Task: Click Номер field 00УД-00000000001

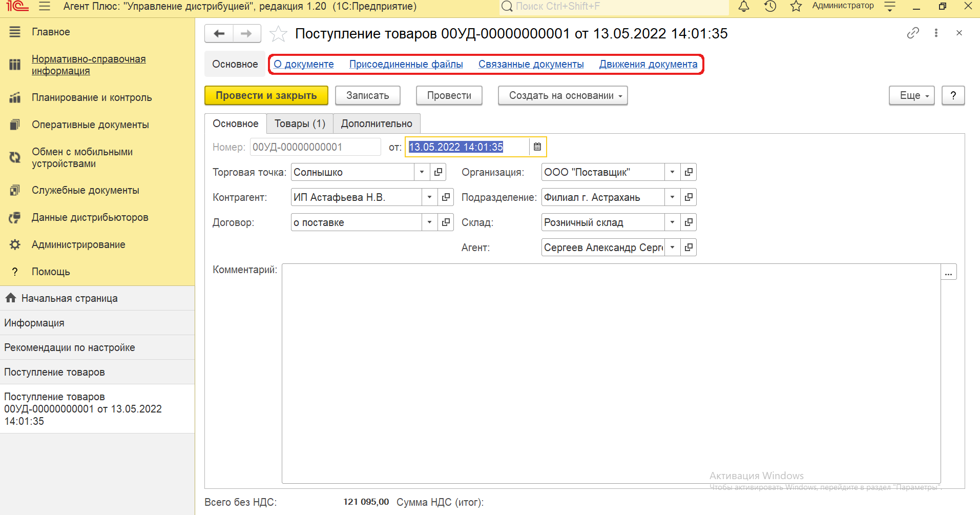Action: point(316,147)
